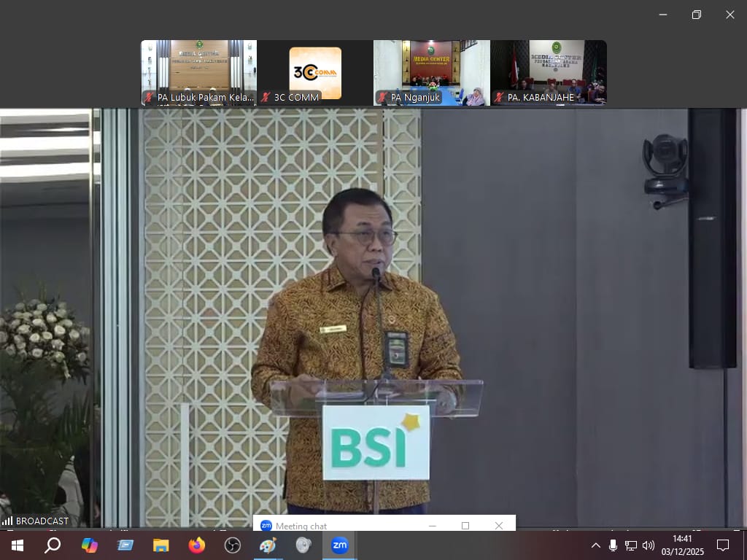Open the Windows notification center
This screenshot has height=560, width=747.
coord(723,545)
